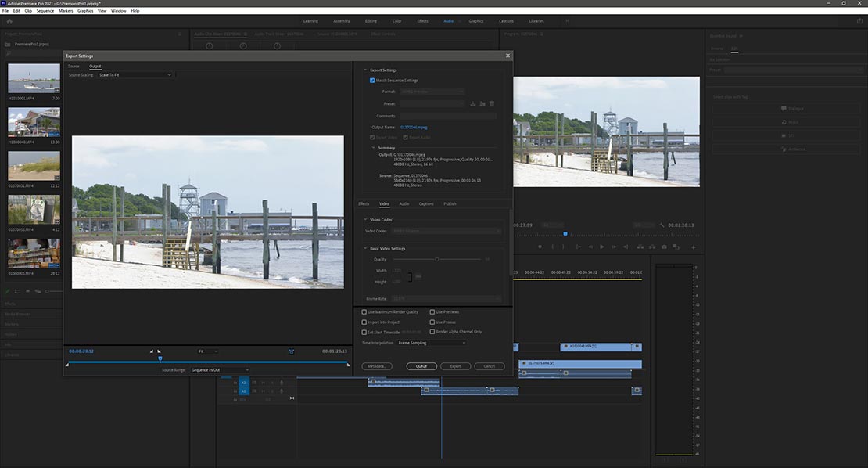Open the Source Scaling dropdown
868x468 pixels.
click(135, 75)
